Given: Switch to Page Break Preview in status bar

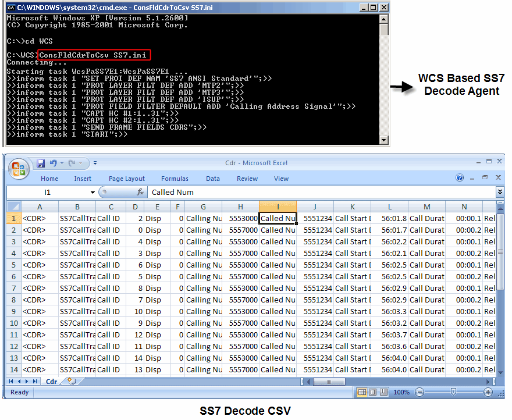Looking at the screenshot, I should 383,392.
